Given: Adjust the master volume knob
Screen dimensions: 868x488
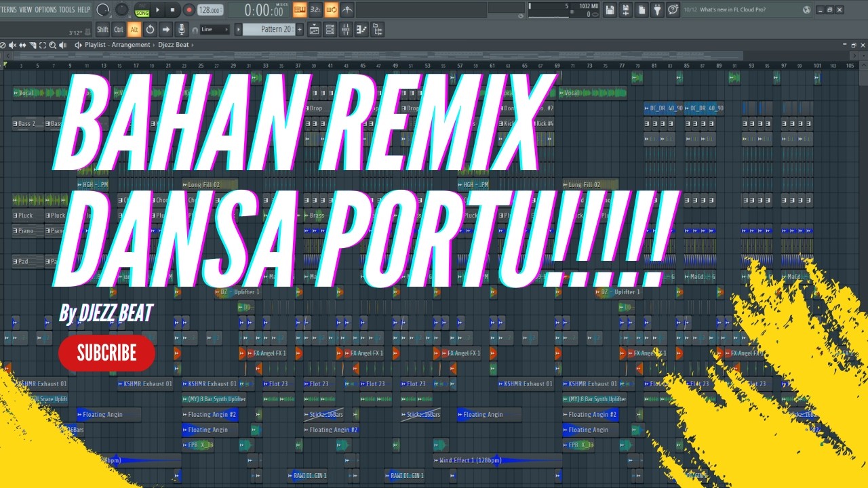Looking at the screenshot, I should point(103,9).
